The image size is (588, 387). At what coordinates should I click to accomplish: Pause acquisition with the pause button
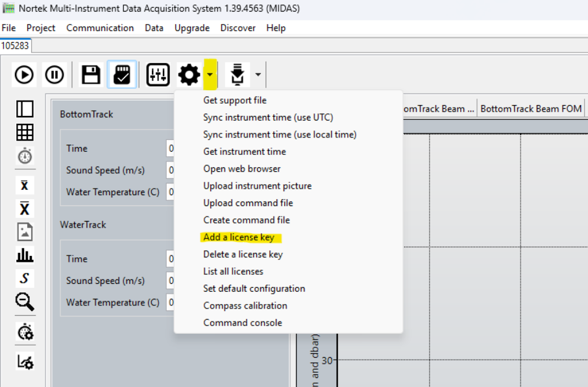tap(55, 75)
